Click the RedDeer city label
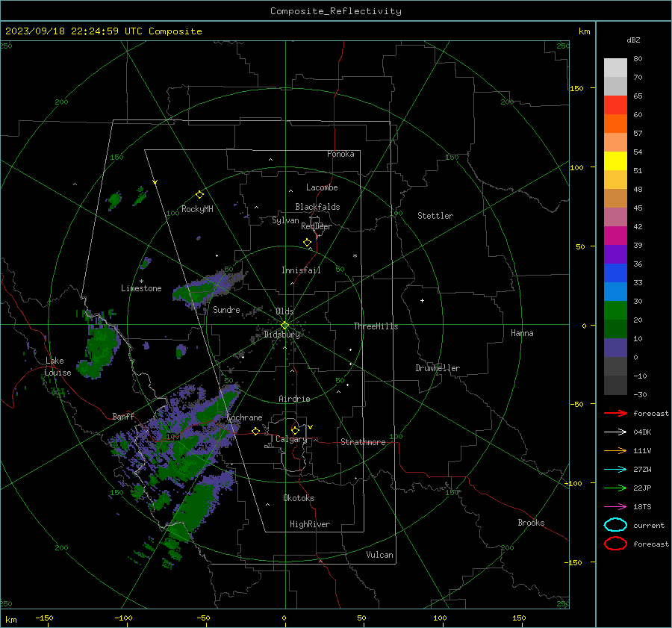The height and width of the screenshot is (628, 672). tap(317, 226)
